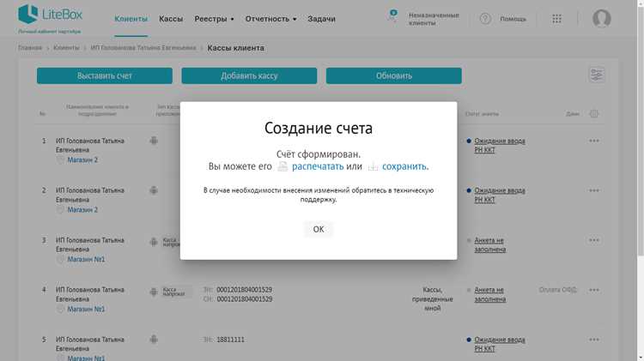Image resolution: width=644 pixels, height=361 pixels.
Task: Open Магазин №1 link in row 3
Action: pos(86,259)
